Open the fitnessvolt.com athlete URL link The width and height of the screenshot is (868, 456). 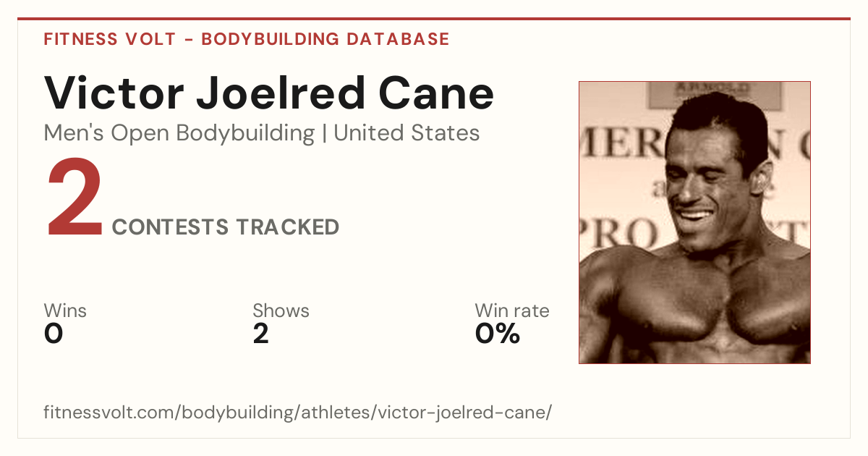point(298,413)
